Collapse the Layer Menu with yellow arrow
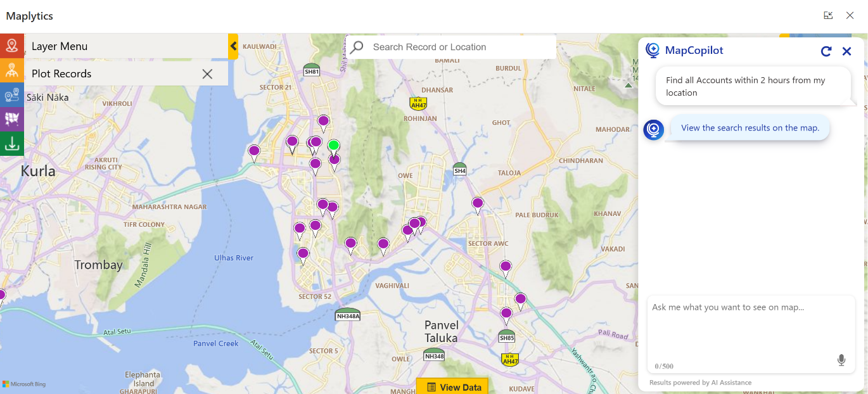Image resolution: width=868 pixels, height=394 pixels. [233, 46]
